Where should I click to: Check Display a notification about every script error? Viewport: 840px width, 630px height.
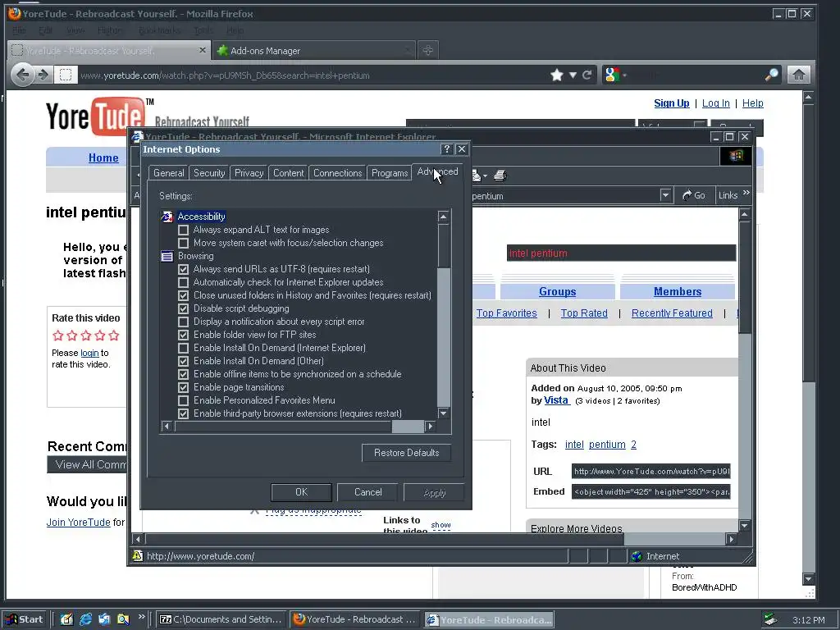click(x=183, y=322)
